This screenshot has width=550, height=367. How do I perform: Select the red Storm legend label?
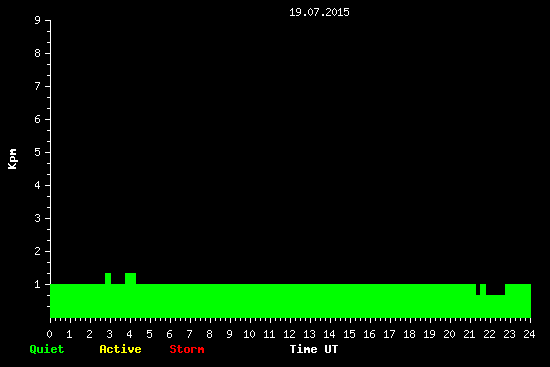click(187, 349)
